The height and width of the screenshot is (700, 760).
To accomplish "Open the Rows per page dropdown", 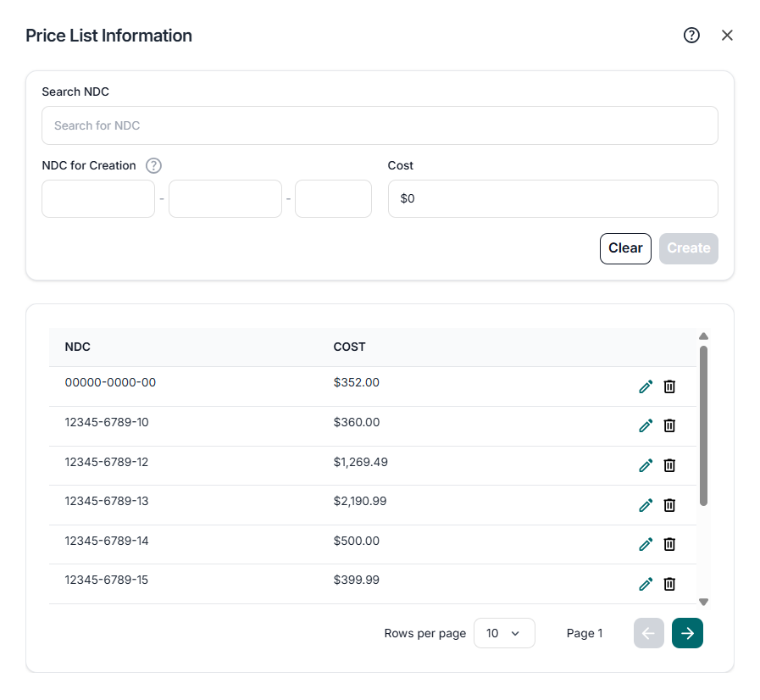I will (504, 633).
